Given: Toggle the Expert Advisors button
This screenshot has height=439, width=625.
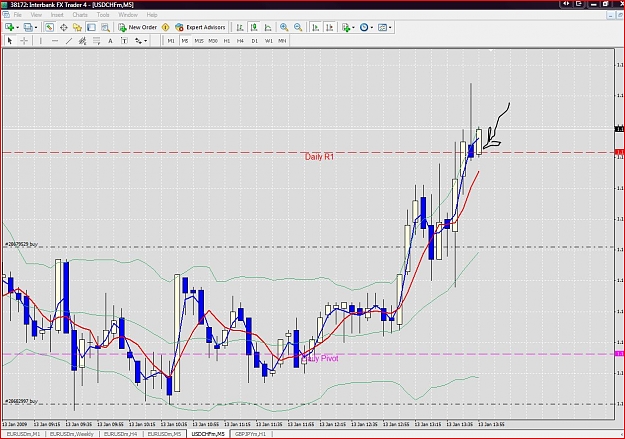Looking at the screenshot, I should pos(200,27).
